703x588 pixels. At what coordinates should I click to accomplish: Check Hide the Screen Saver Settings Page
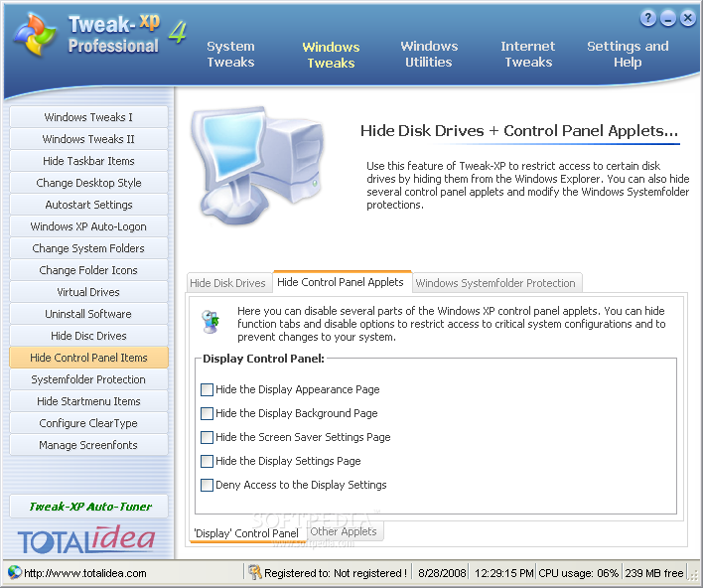tap(207, 437)
